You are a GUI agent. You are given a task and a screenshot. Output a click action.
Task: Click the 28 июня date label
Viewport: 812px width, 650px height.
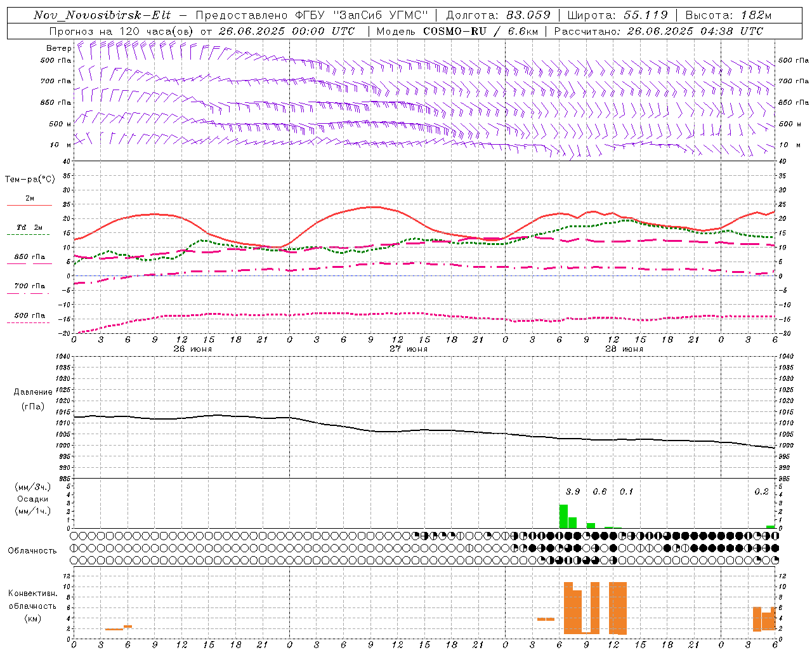pyautogui.click(x=624, y=348)
